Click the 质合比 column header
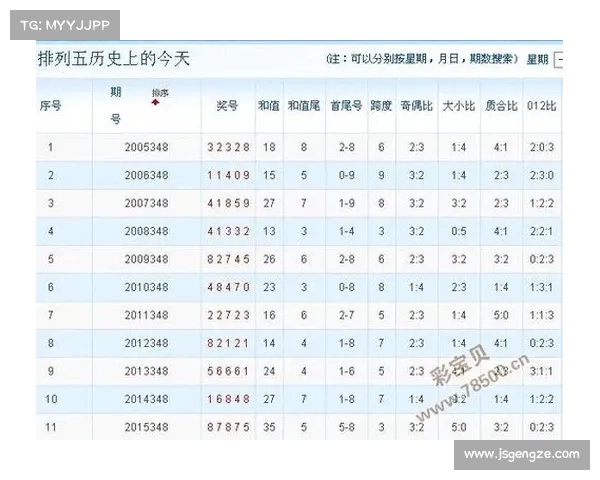 tap(501, 106)
